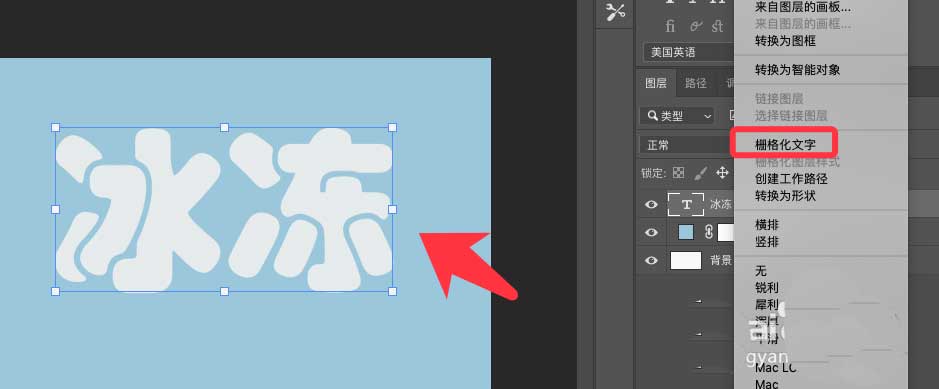Choose 横排 text orientation
This screenshot has height=389, width=939.
pyautogui.click(x=767, y=224)
